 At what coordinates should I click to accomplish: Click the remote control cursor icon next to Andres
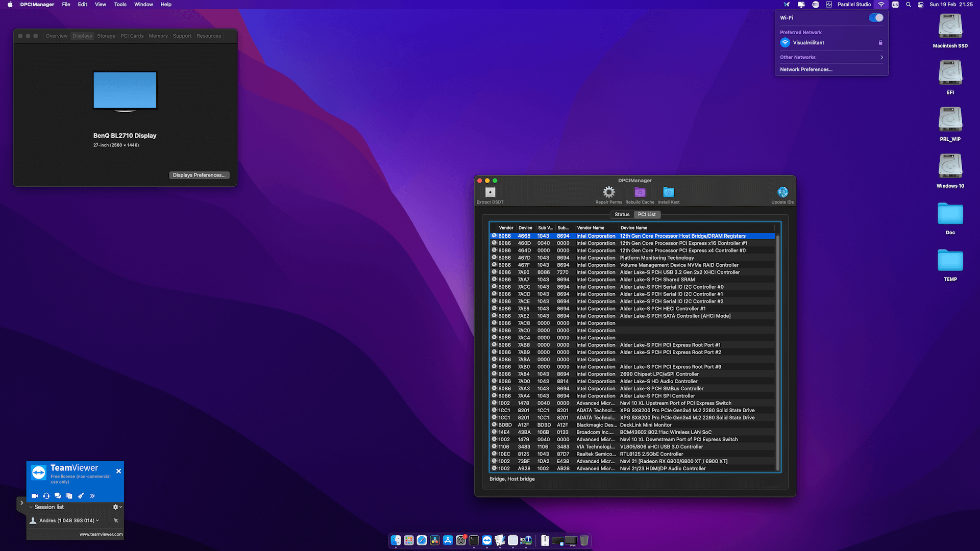point(116,520)
